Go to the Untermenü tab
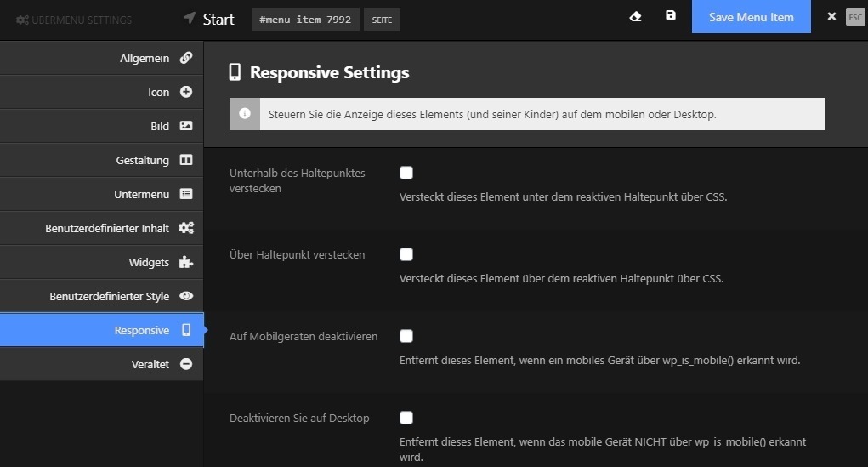This screenshot has height=467, width=868. tap(101, 194)
